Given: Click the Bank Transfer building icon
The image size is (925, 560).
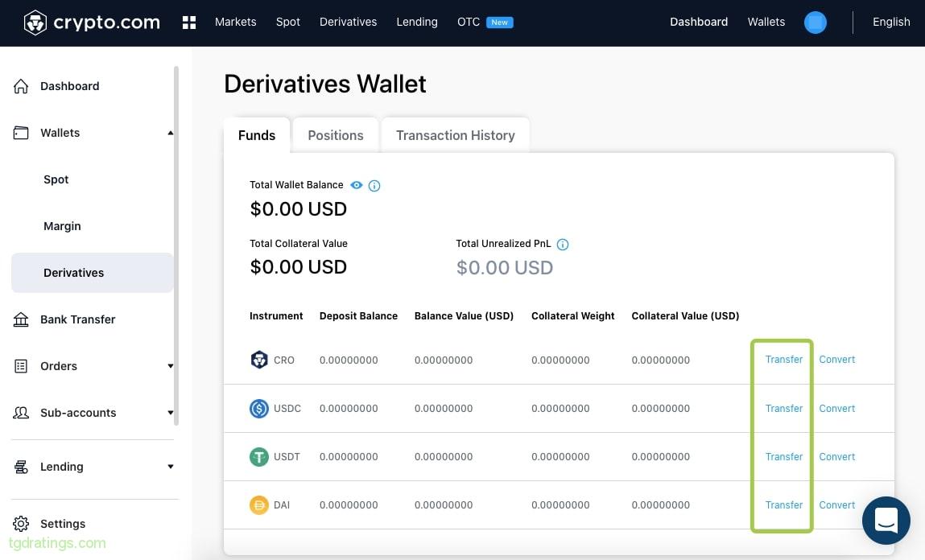Looking at the screenshot, I should coord(21,319).
